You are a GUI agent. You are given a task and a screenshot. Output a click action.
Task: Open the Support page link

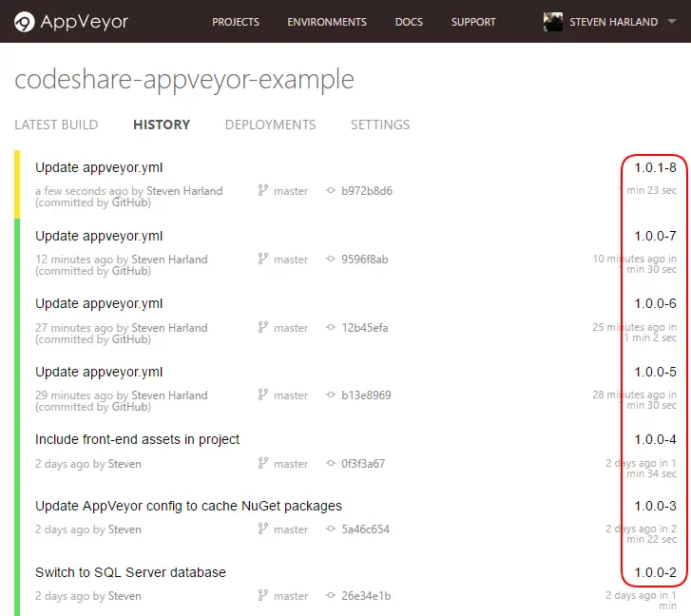pos(473,22)
